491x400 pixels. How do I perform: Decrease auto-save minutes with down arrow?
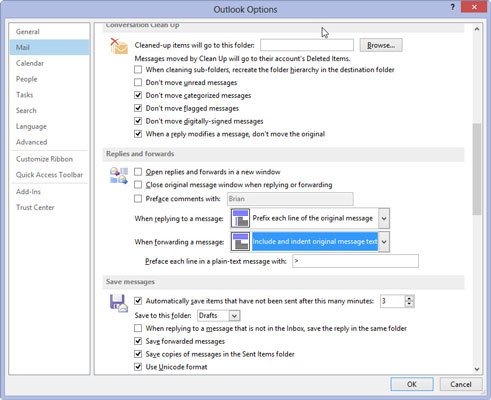[409, 304]
